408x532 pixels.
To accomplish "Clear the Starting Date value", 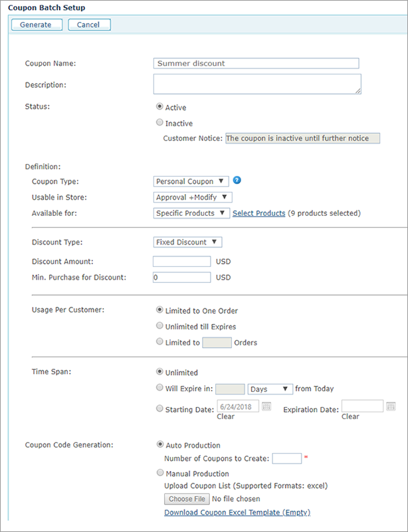I will pos(226,416).
